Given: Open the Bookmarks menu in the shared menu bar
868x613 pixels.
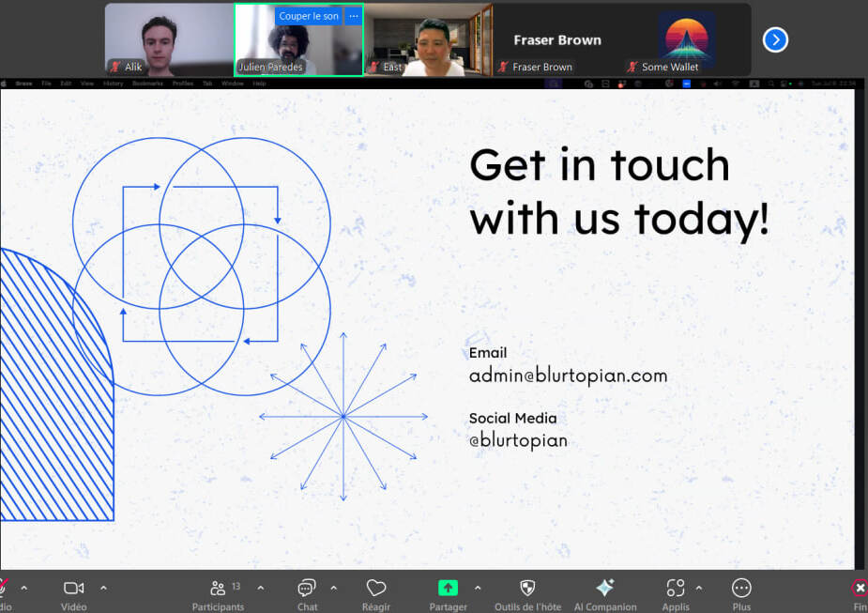Looking at the screenshot, I should click(147, 84).
